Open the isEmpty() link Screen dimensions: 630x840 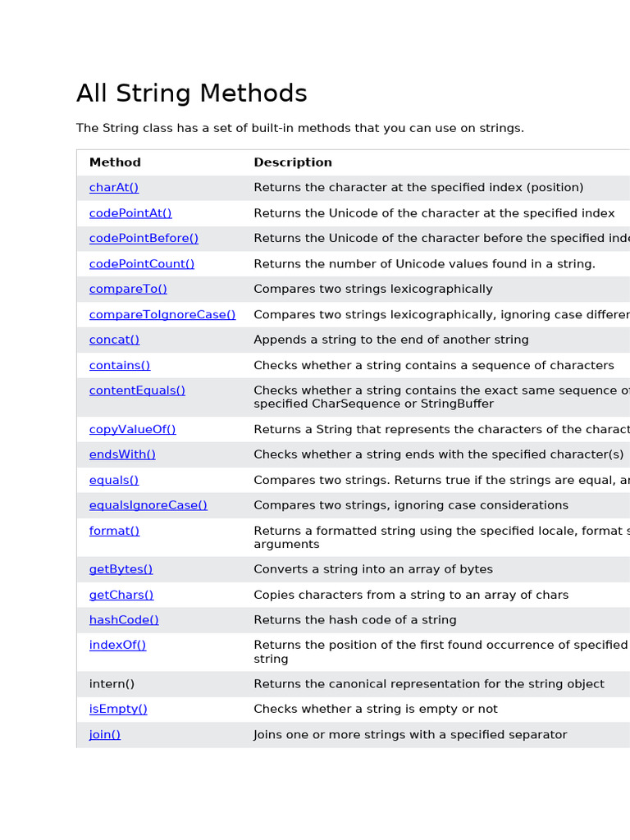tap(118, 710)
